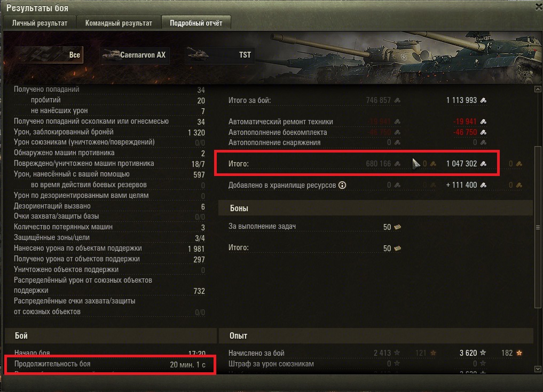Click the Продолжительность боя row
Screen dimensions: 543x392
point(110,364)
